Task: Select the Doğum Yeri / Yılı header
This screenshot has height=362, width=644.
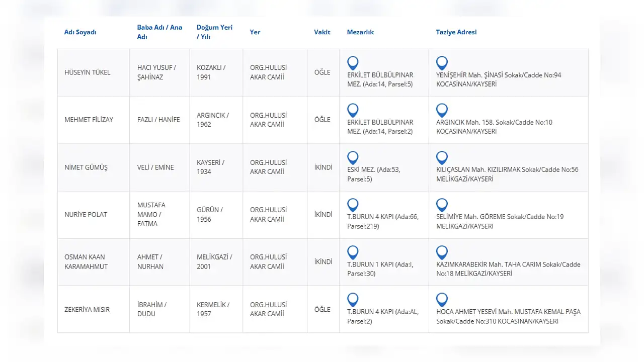Action: pyautogui.click(x=214, y=32)
